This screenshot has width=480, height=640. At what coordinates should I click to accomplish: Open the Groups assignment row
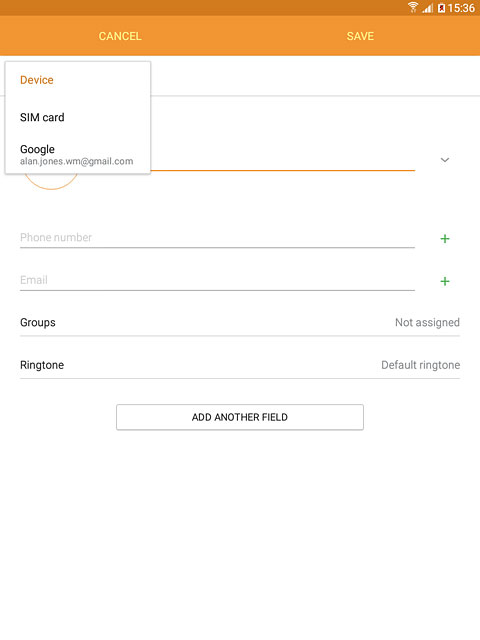pyautogui.click(x=240, y=322)
